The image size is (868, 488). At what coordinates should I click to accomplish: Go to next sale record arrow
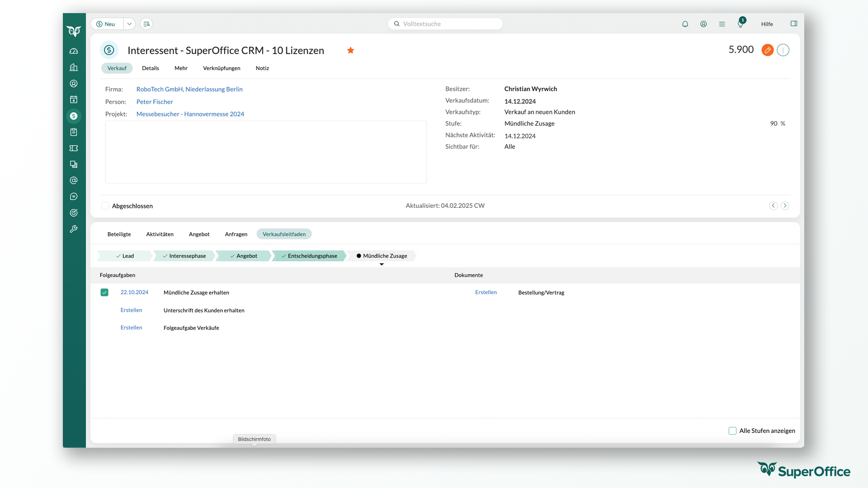click(785, 206)
